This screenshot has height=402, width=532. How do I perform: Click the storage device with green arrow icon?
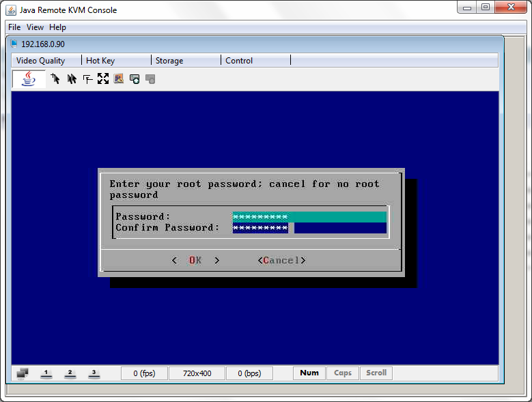click(135, 79)
